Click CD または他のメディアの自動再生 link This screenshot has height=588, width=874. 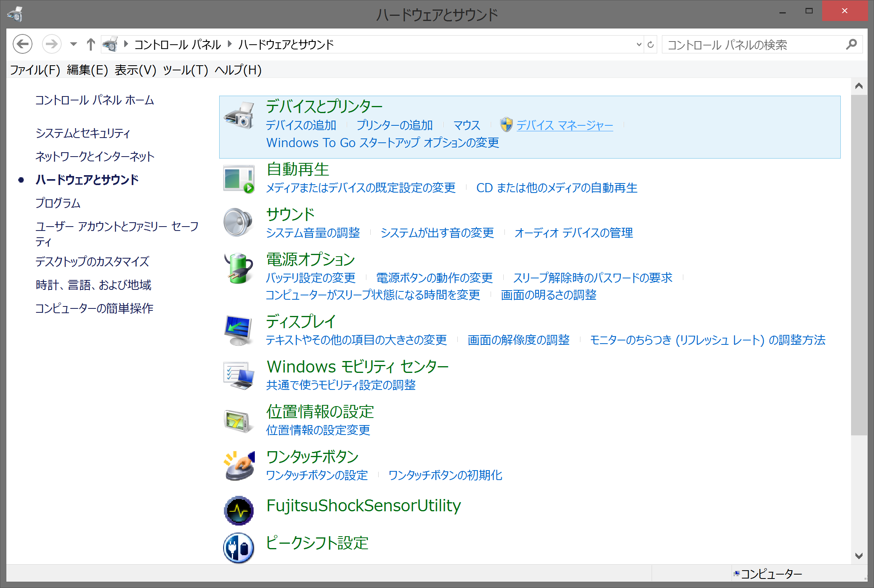click(557, 187)
